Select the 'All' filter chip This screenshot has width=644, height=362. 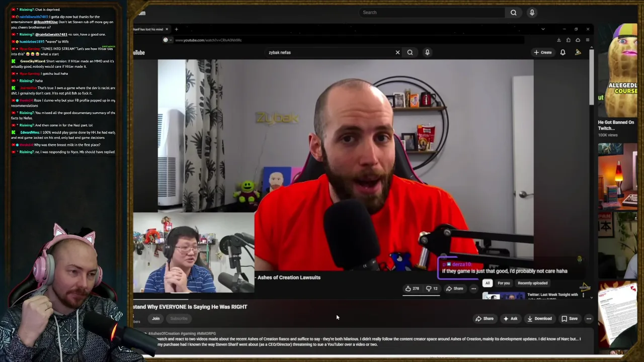coord(487,283)
